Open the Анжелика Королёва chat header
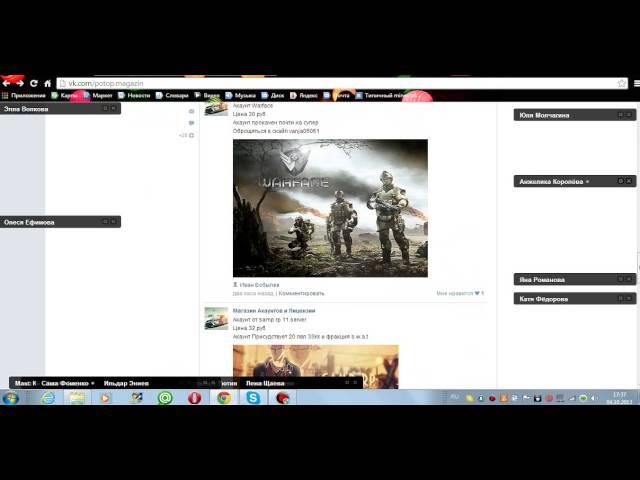Image resolution: width=640 pixels, height=480 pixels. 575,182
